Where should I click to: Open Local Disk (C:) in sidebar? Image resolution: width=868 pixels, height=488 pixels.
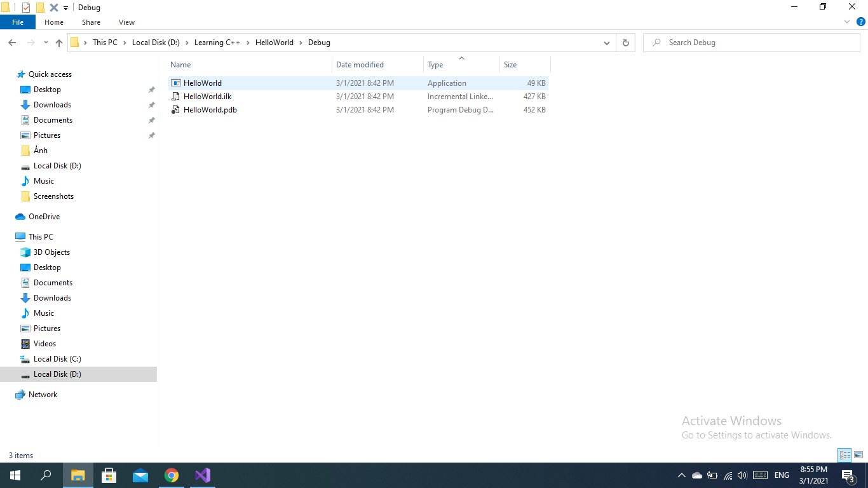click(x=57, y=359)
